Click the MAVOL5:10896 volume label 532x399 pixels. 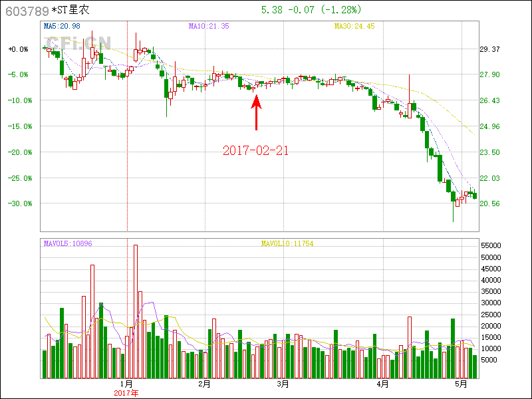68,244
